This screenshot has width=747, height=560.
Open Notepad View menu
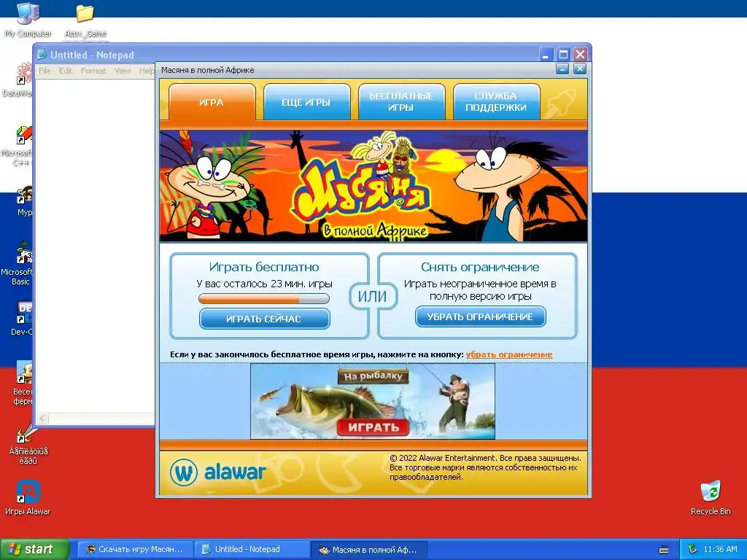point(123,71)
